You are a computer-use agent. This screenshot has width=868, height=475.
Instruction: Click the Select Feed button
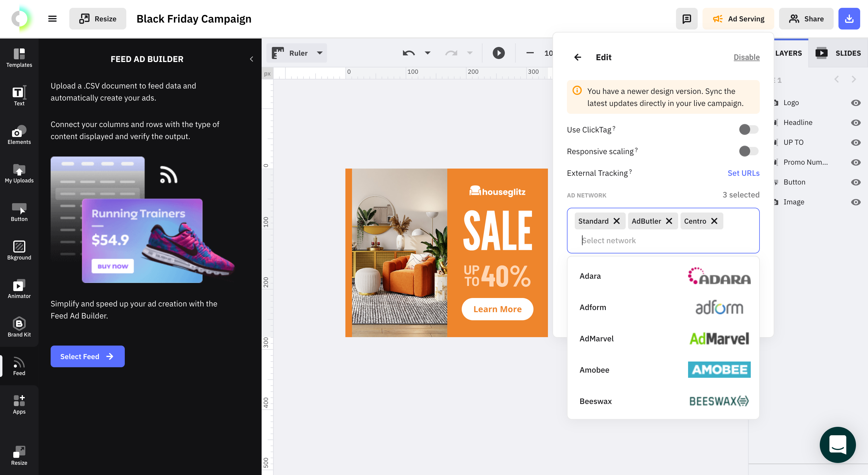(x=87, y=356)
